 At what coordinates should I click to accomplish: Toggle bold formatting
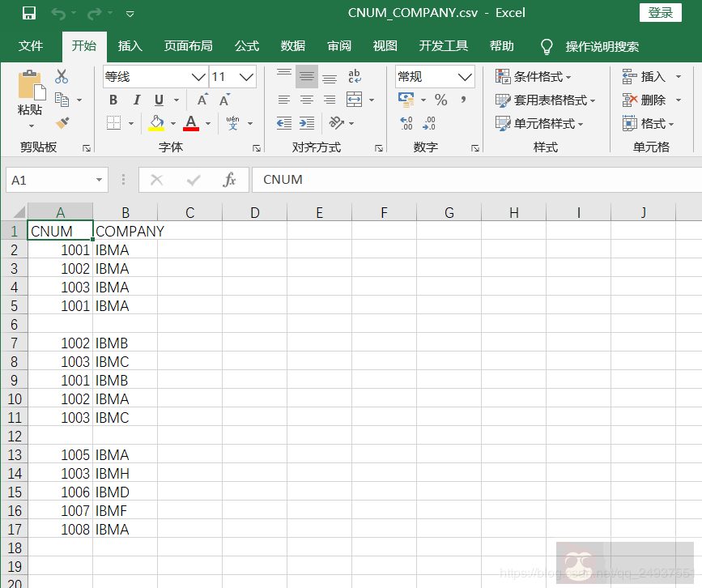click(x=113, y=99)
